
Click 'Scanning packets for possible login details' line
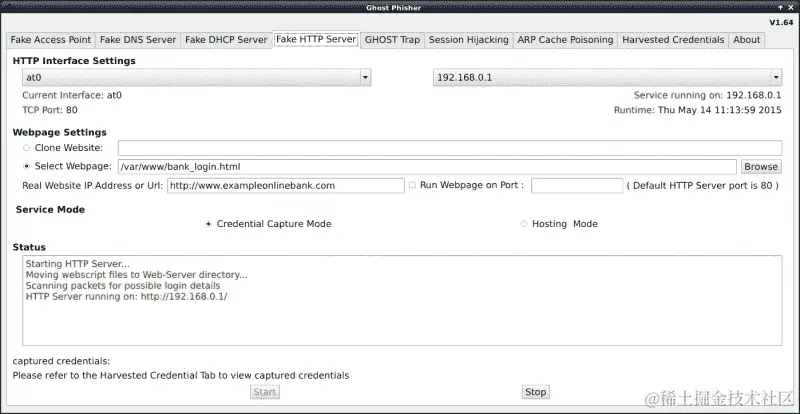[123, 286]
